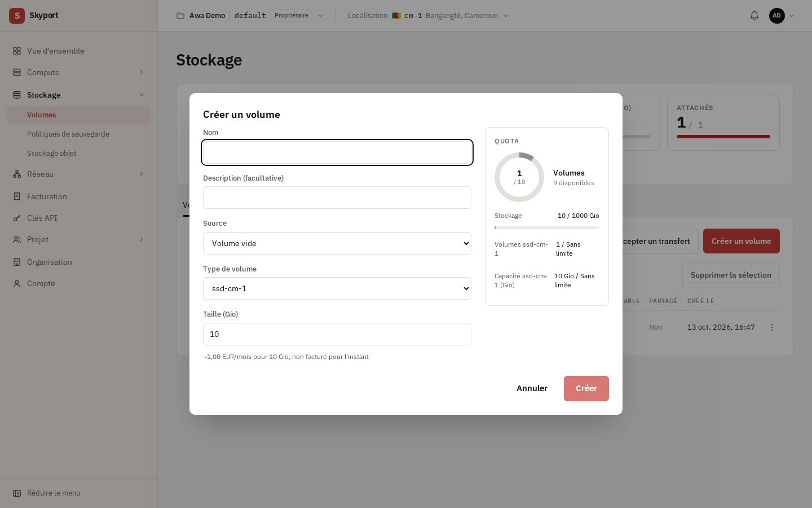The width and height of the screenshot is (812, 508).
Task: Expand the Compute sidebar section
Action: click(x=142, y=72)
